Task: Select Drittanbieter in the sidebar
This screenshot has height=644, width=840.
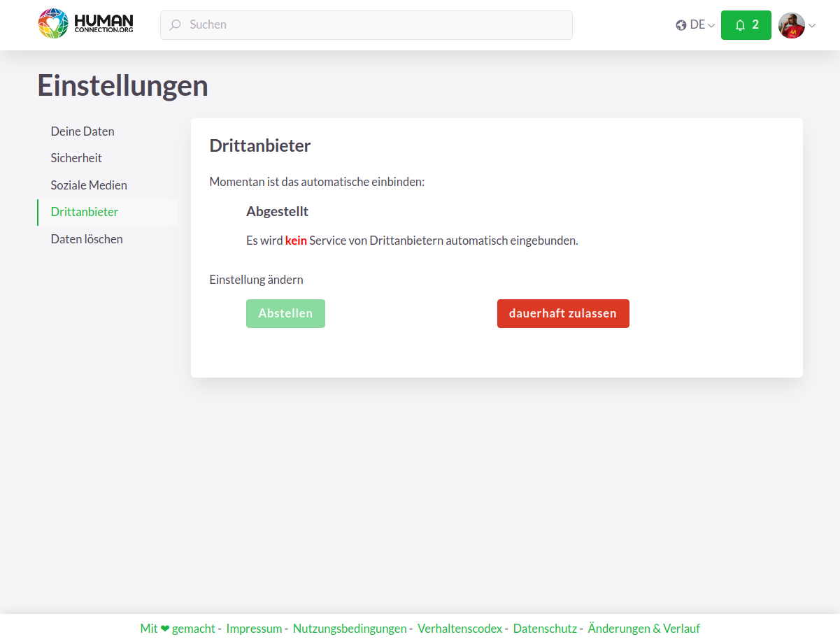Action: (108, 212)
